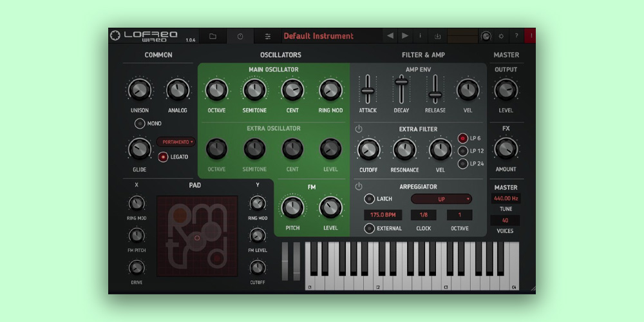This screenshot has width=644, height=322.
Task: Click the 1/8 clock value
Action: [424, 215]
